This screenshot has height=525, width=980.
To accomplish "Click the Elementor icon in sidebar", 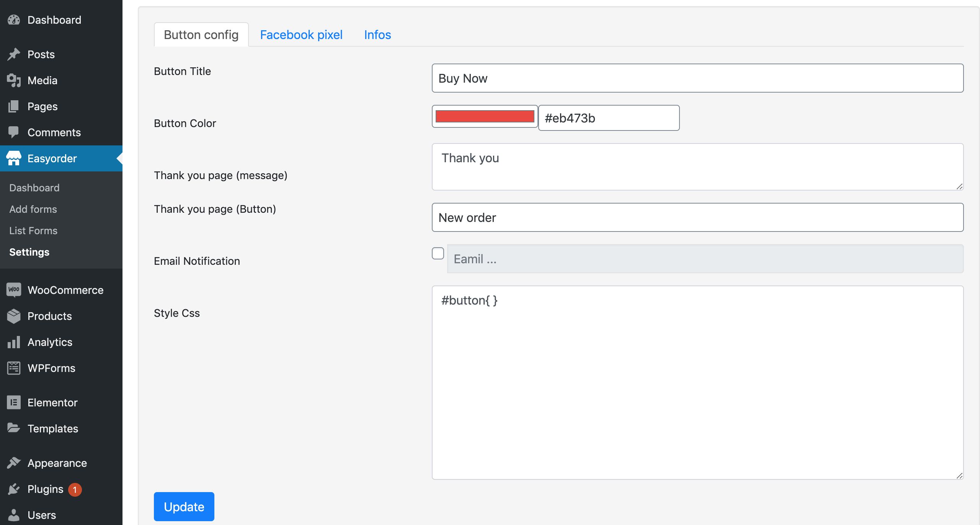I will 14,402.
